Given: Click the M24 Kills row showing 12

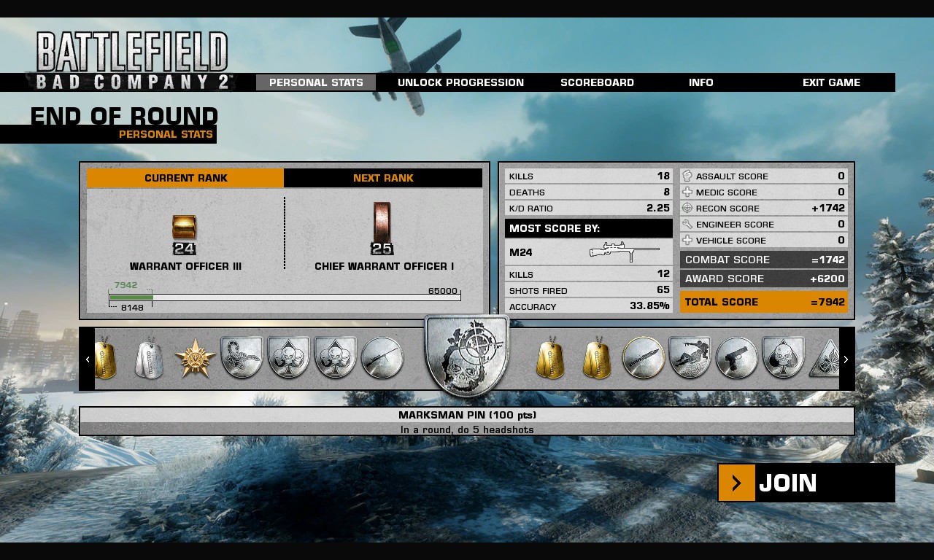Looking at the screenshot, I should 589,274.
